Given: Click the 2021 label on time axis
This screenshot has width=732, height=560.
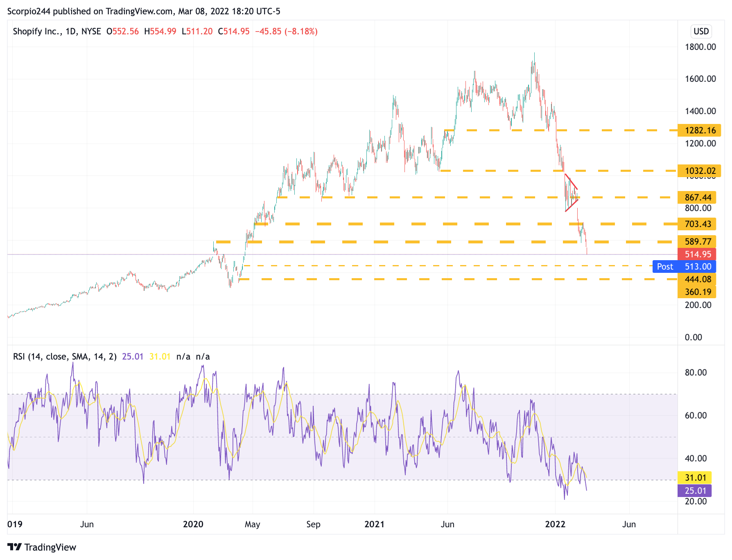Looking at the screenshot, I should pyautogui.click(x=375, y=524).
